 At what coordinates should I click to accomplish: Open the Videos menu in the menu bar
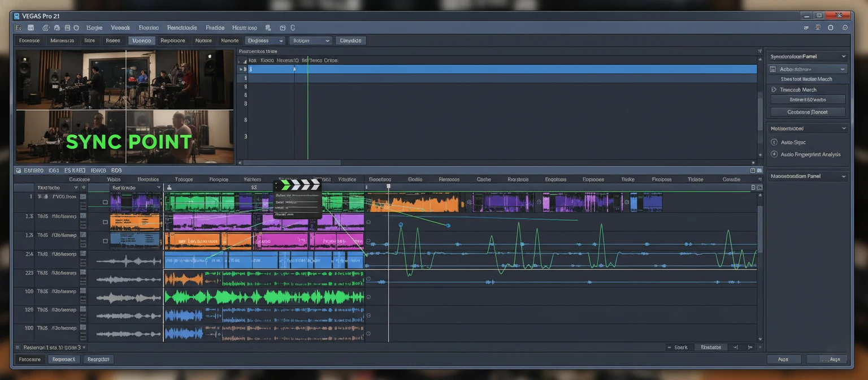[x=120, y=27]
